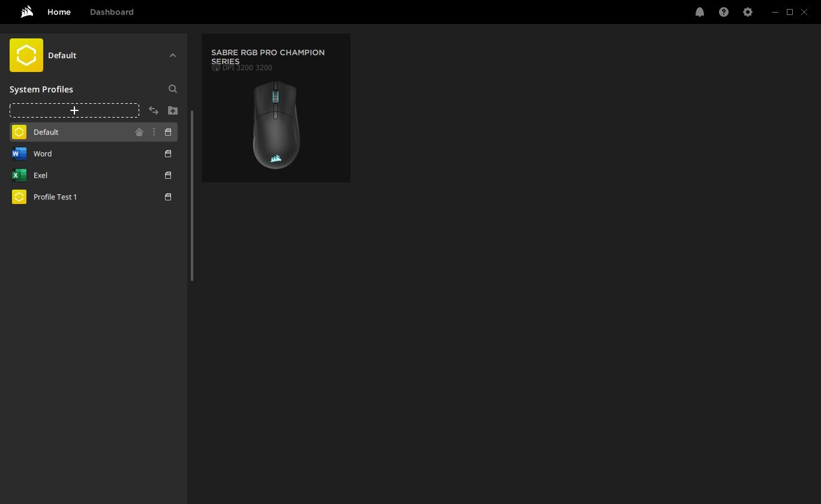Click the SABRE RGB PRO CHAMPION SERIES title
The image size is (821, 504).
tap(268, 56)
